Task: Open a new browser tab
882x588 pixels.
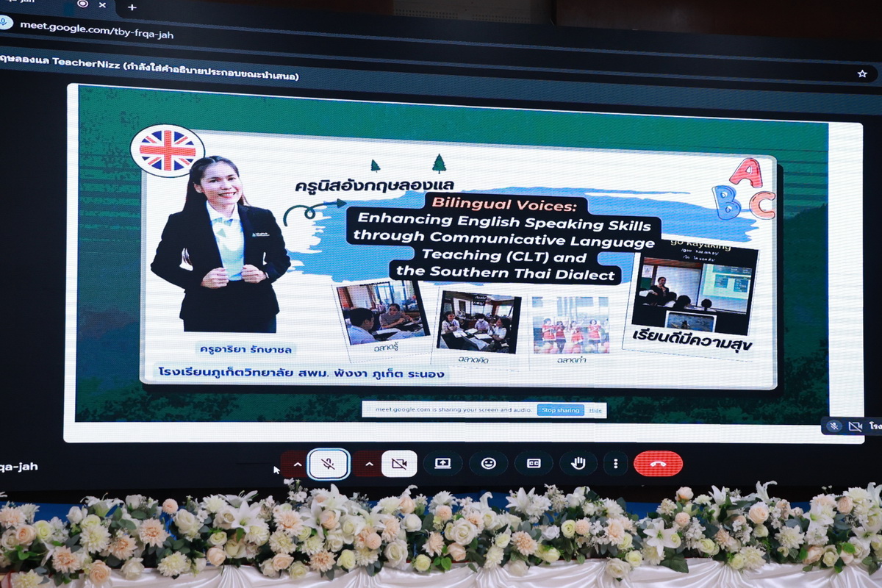Action: 132,7
